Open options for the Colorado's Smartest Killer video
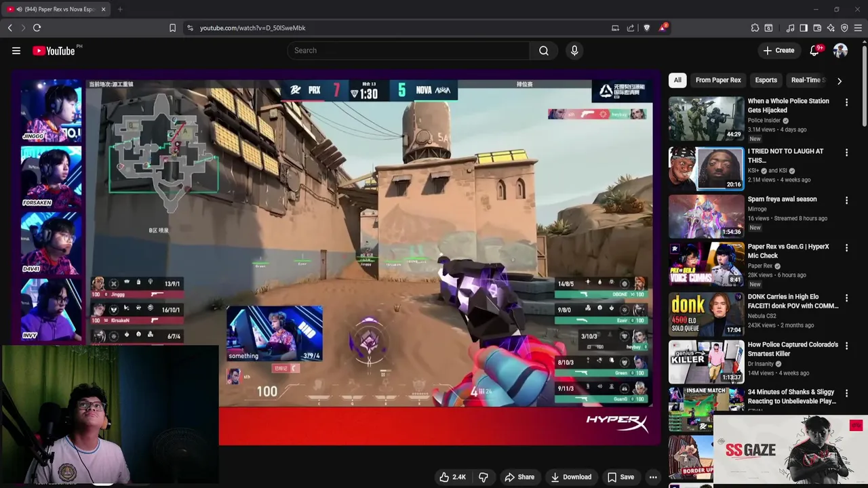Screen dimensions: 868x488 846,346
